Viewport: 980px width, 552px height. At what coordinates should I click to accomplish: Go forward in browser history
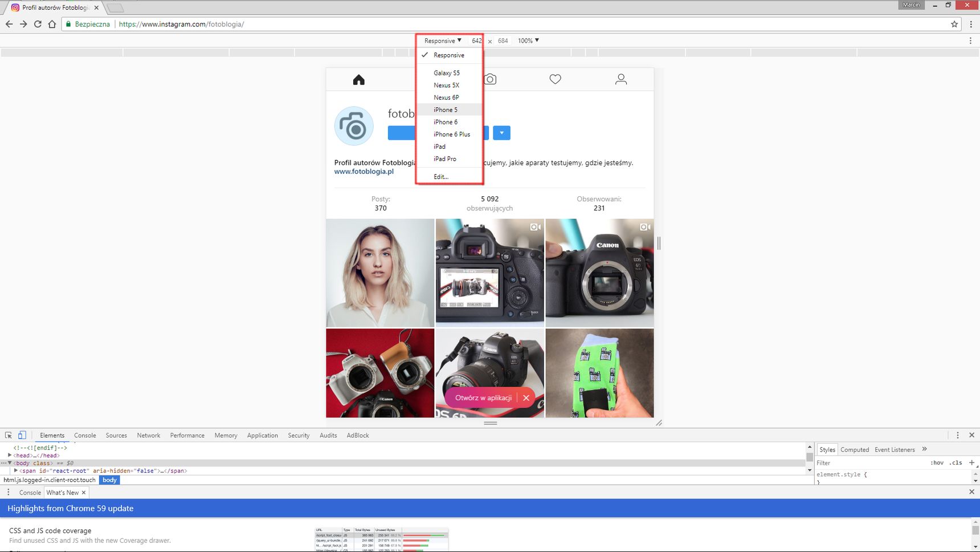[x=23, y=24]
